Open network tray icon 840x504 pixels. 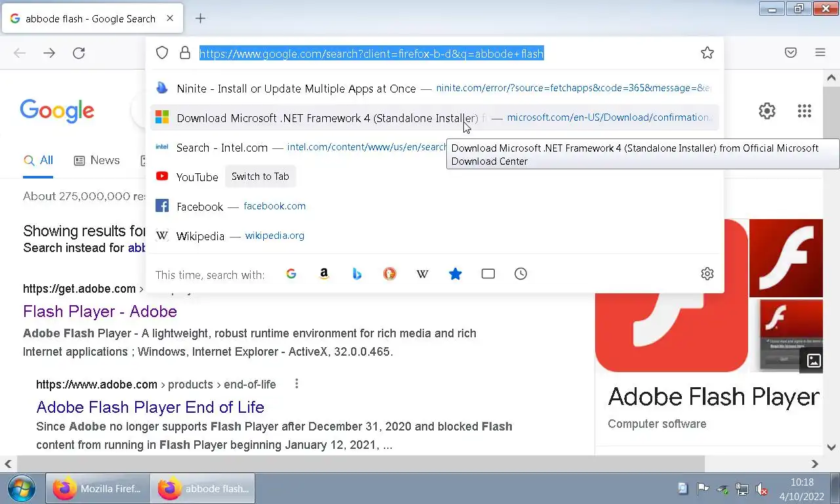click(742, 489)
